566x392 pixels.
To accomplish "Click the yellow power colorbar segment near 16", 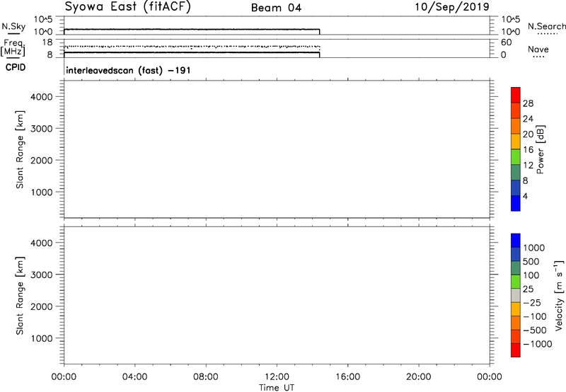I will [516, 141].
